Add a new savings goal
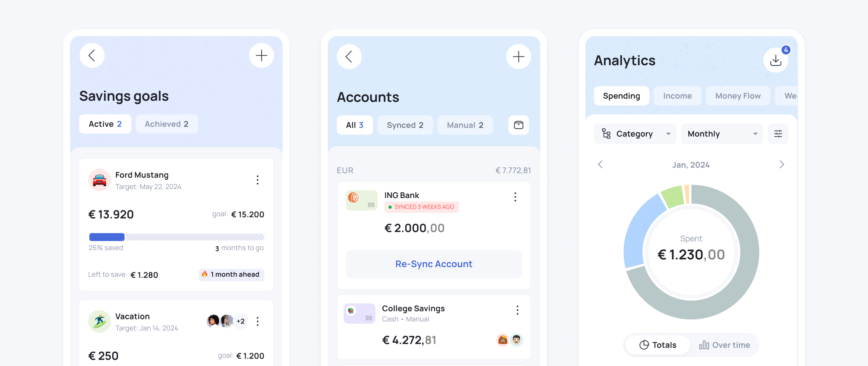 coord(261,56)
